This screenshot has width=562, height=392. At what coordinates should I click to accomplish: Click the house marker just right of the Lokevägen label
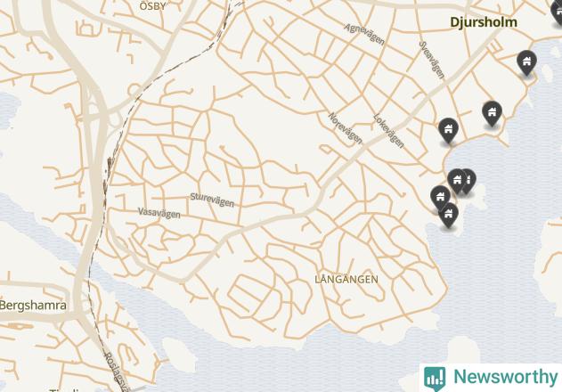[448, 130]
